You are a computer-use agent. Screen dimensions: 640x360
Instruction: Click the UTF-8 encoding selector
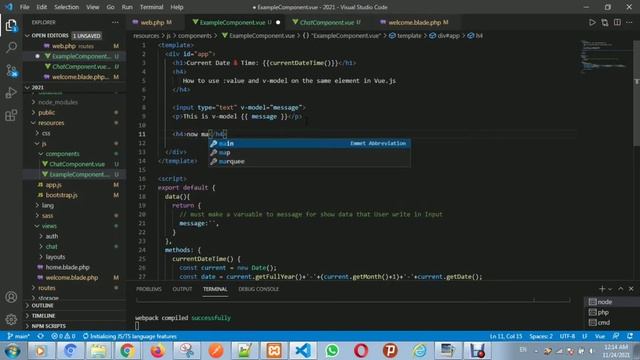[567, 336]
